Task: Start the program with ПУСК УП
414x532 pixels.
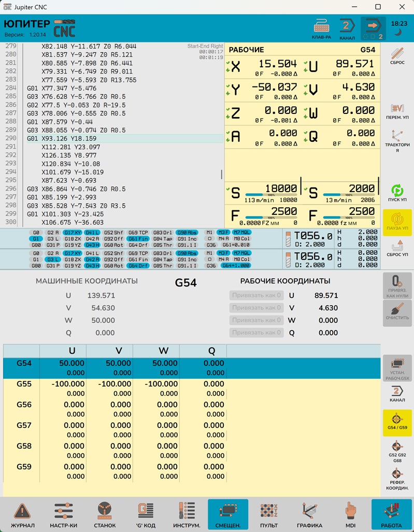Action: [397, 193]
